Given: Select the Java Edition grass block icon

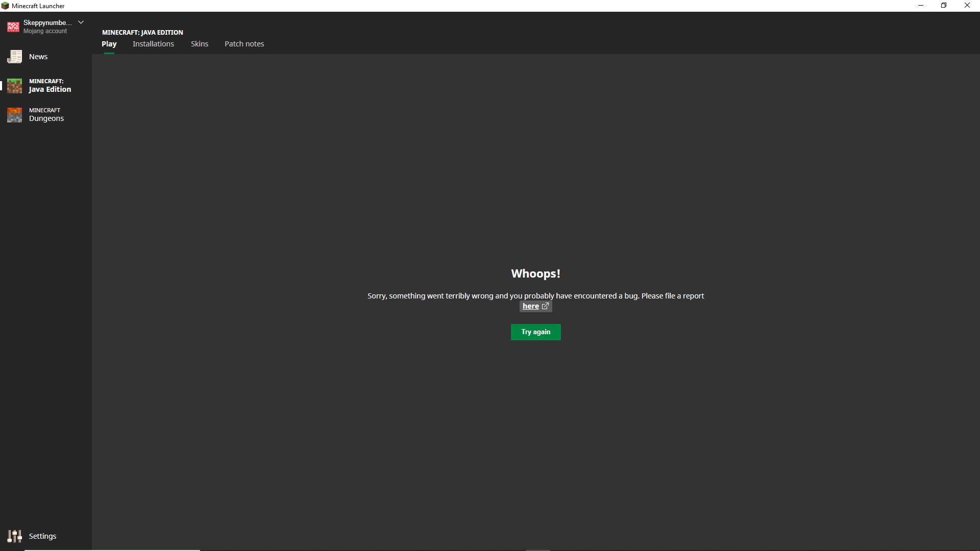Looking at the screenshot, I should pos(14,86).
